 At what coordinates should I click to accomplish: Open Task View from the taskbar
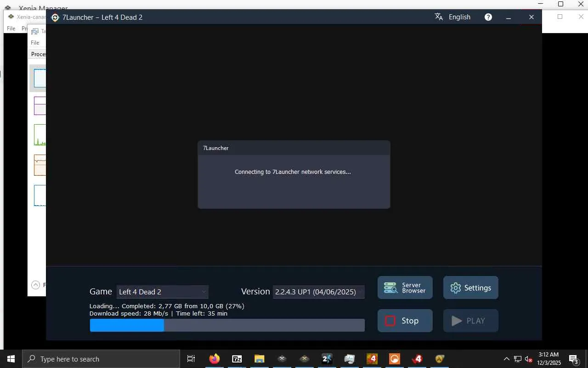(x=191, y=359)
